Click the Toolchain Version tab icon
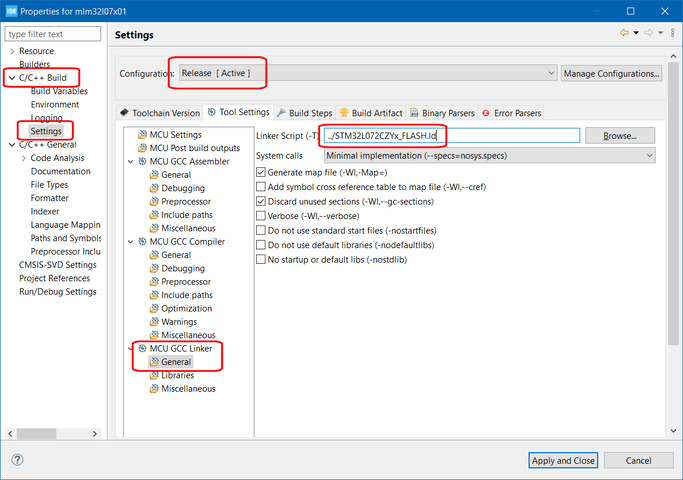 (125, 113)
